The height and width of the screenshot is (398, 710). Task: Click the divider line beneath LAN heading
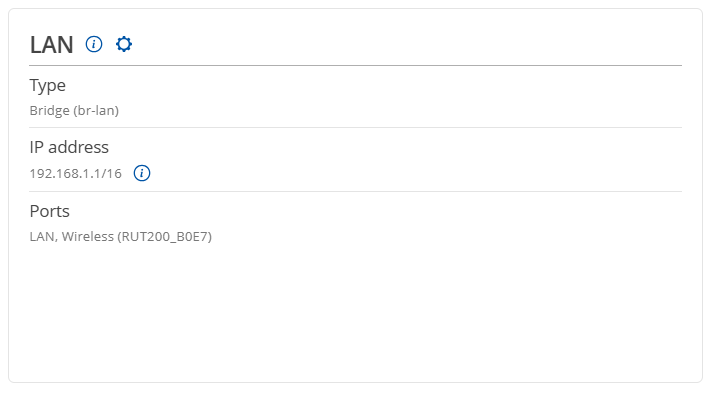[355, 65]
